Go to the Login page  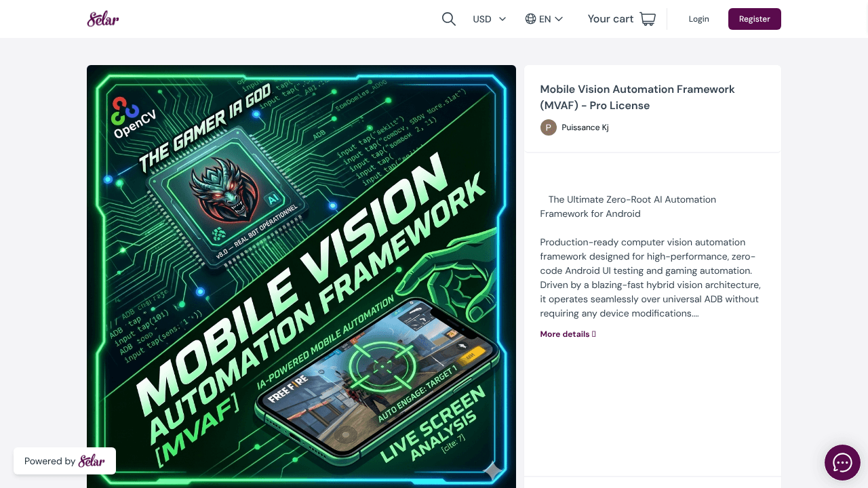pos(698,19)
